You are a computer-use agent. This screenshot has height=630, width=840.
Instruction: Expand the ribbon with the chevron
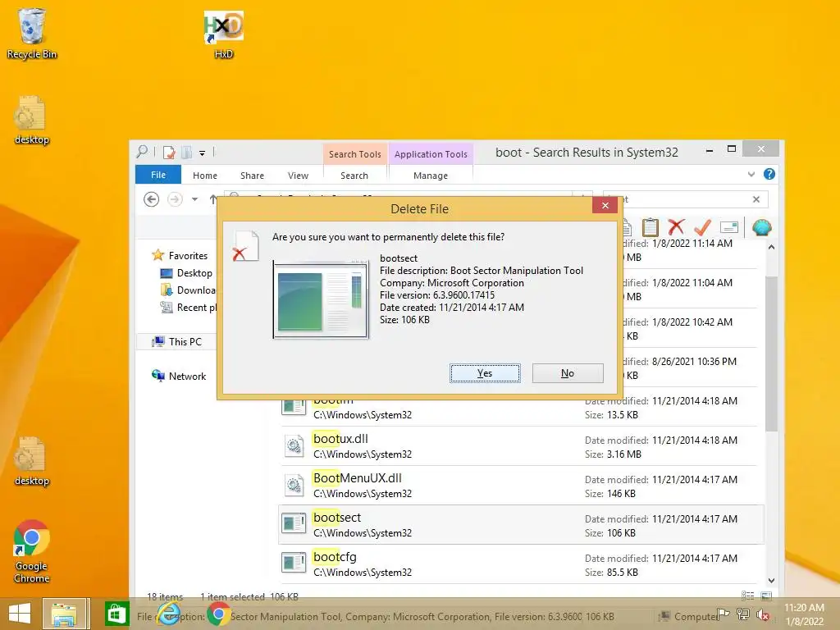click(751, 174)
